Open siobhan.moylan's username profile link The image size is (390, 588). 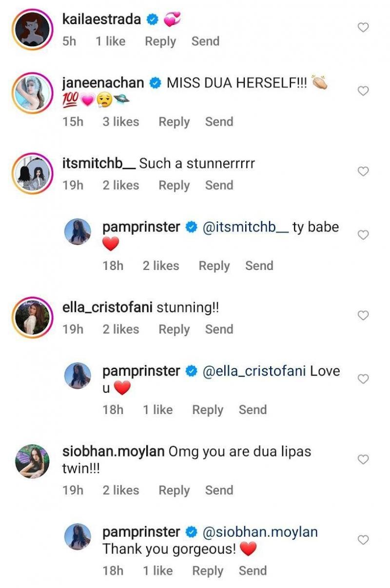click(113, 451)
